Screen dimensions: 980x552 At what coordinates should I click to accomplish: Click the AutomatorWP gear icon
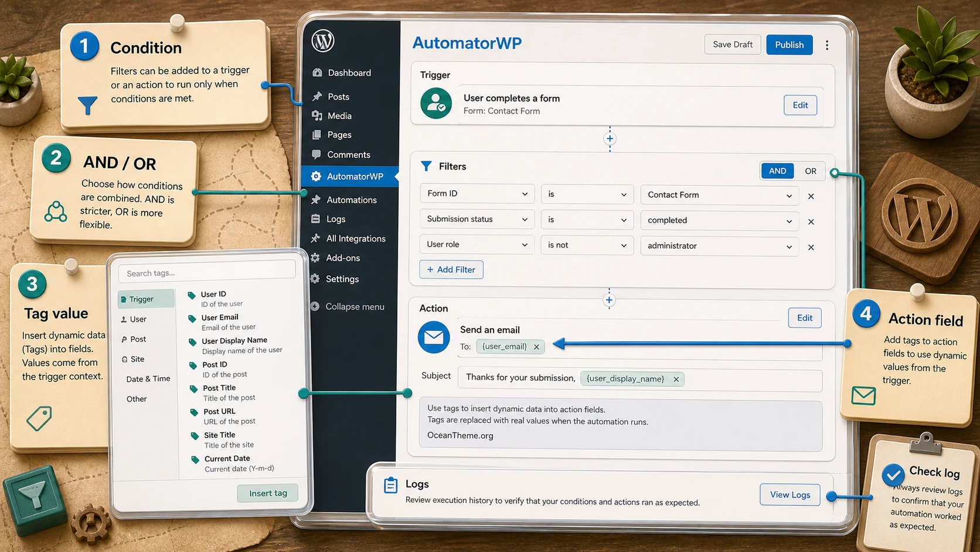point(316,176)
